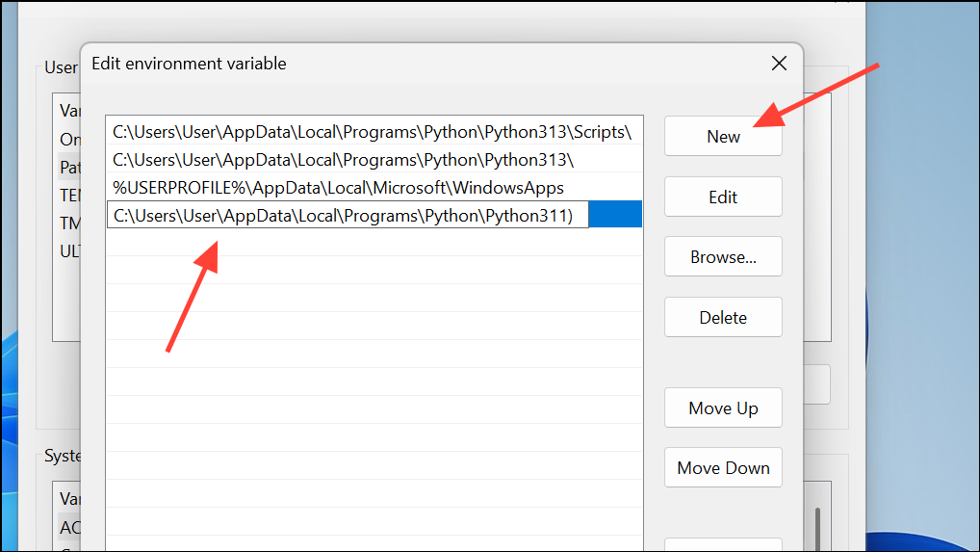Select the Python313\Scripts\ path entry
Image resolution: width=980 pixels, height=552 pixels.
coord(372,131)
